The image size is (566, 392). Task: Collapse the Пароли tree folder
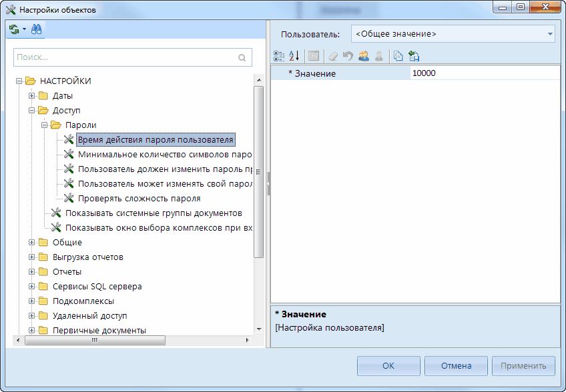click(x=44, y=125)
